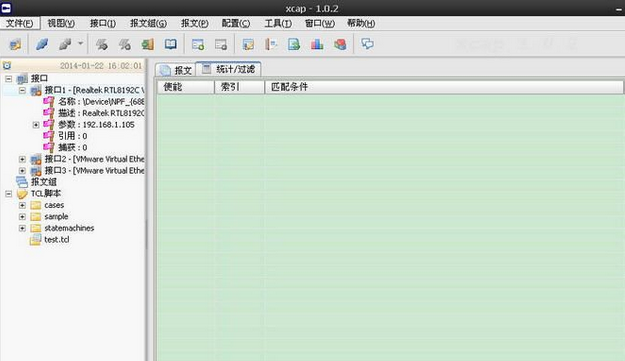Click the first toolbar icon with yellow folder

pos(15,44)
